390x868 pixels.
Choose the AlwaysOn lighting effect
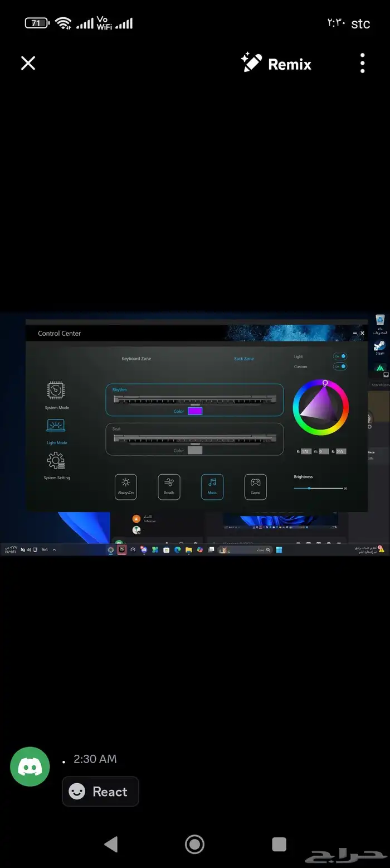coord(125,486)
